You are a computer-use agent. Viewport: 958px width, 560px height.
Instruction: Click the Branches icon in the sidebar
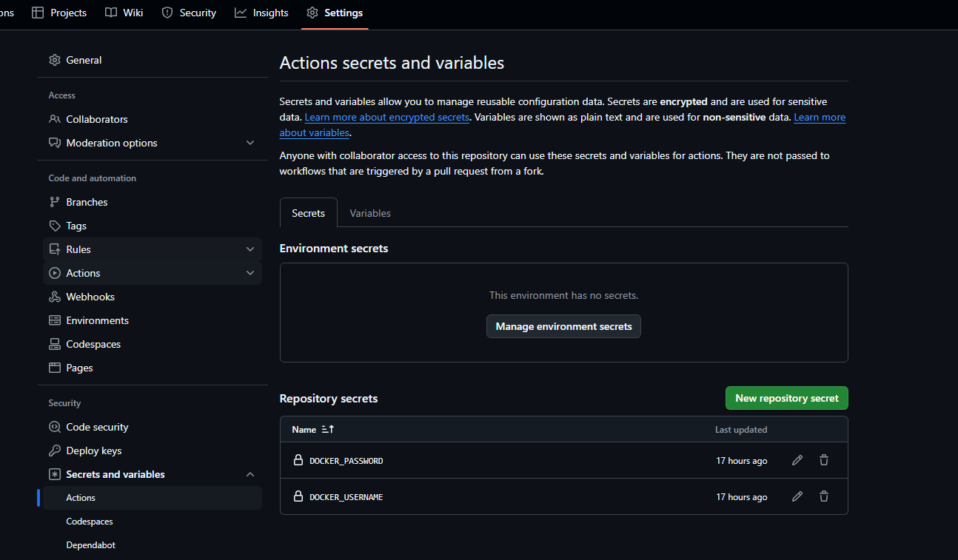point(54,201)
